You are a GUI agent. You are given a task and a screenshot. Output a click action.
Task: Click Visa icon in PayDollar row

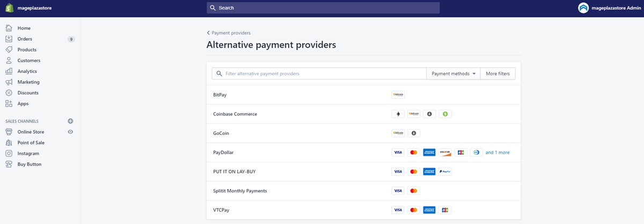(x=398, y=153)
